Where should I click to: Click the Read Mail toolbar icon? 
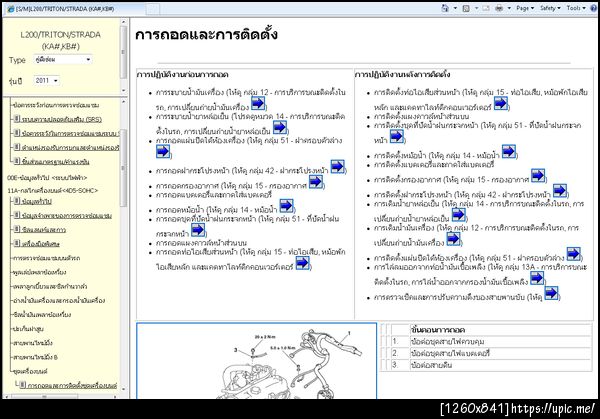click(486, 8)
